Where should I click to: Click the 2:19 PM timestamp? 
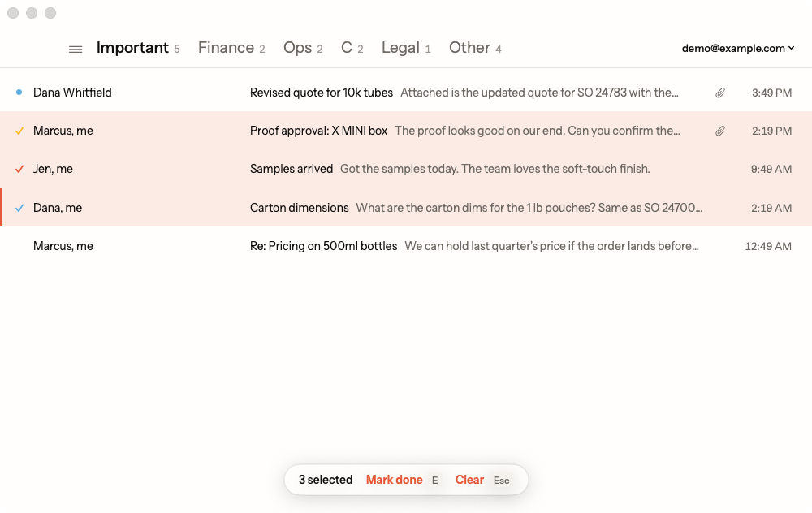point(771,131)
